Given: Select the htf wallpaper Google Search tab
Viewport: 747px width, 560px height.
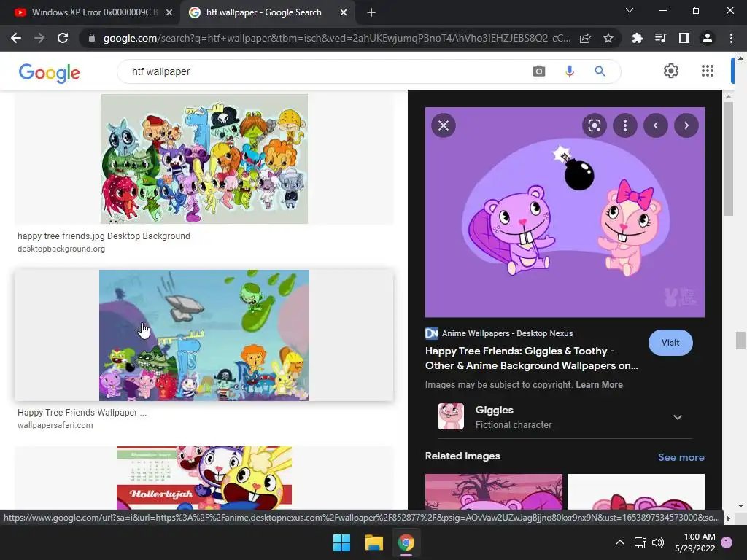Looking at the screenshot, I should pos(263,12).
